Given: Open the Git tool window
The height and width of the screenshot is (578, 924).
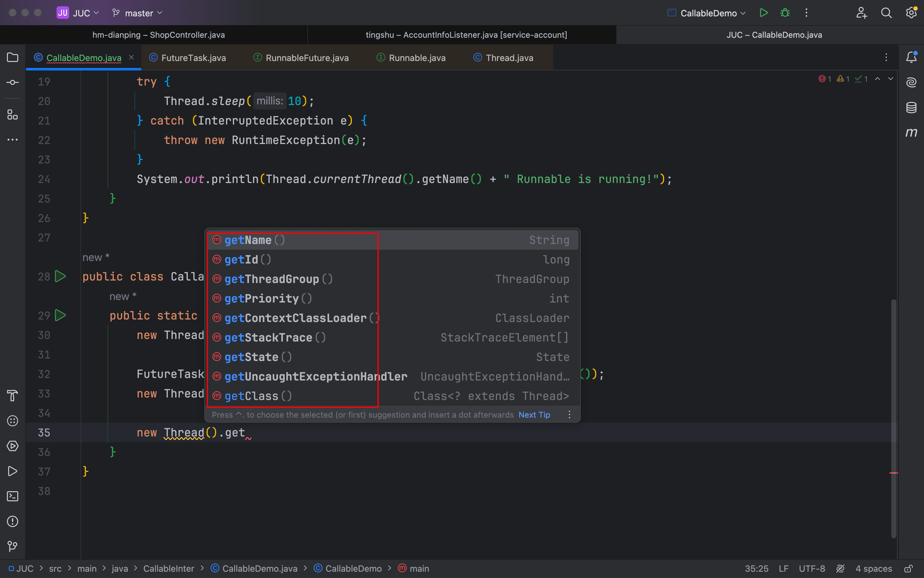Looking at the screenshot, I should pyautogui.click(x=13, y=546).
